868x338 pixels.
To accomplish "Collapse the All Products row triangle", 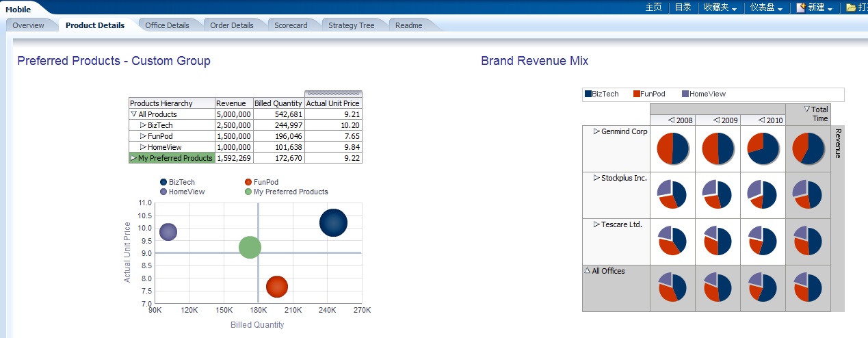I will point(133,114).
